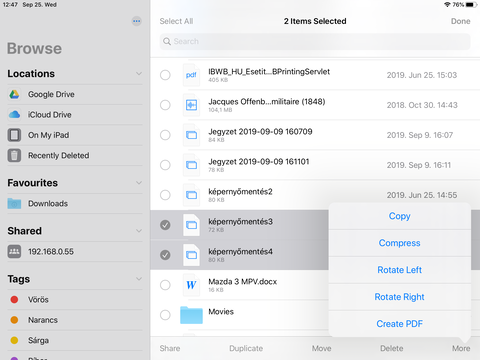The image size is (480, 360).
Task: Select the Movies folder circle
Action: pos(165,315)
